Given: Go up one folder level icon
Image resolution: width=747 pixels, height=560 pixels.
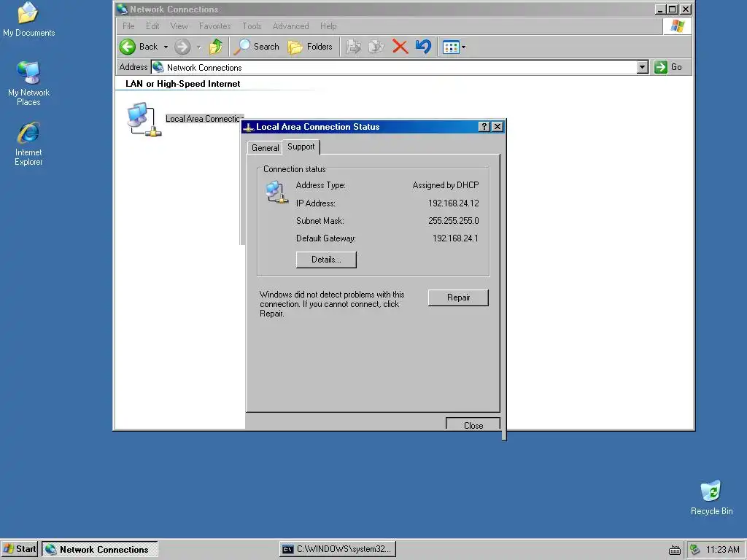Looking at the screenshot, I should click(x=216, y=47).
